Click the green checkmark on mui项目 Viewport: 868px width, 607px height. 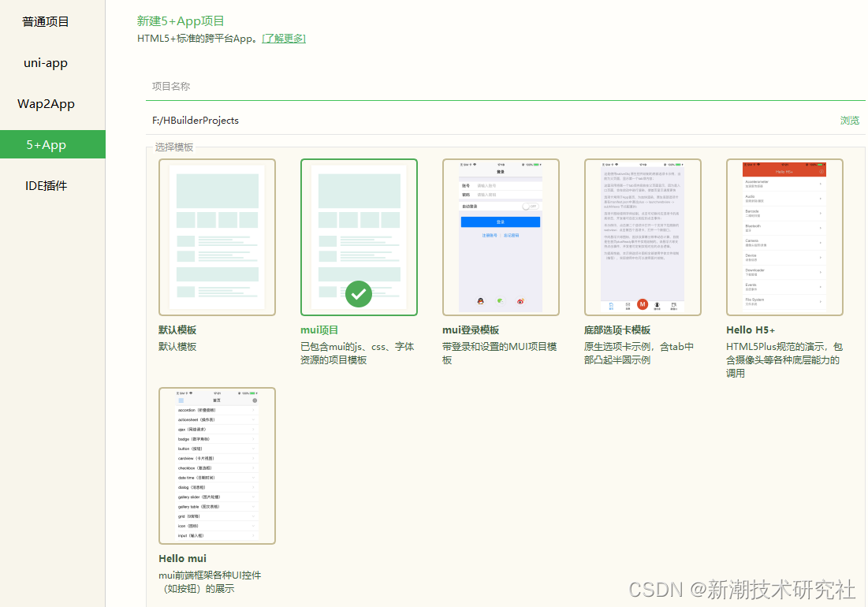(x=359, y=294)
